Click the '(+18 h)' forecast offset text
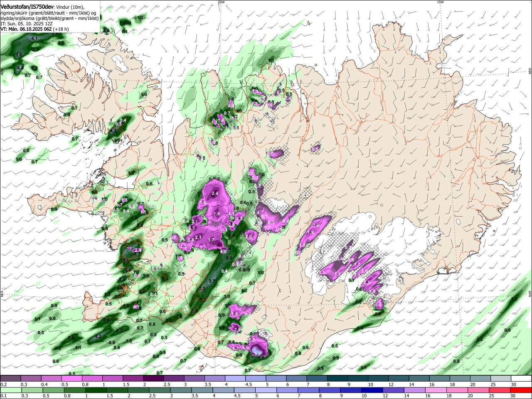Image resolution: width=532 pixels, height=399 pixels. click(61, 29)
